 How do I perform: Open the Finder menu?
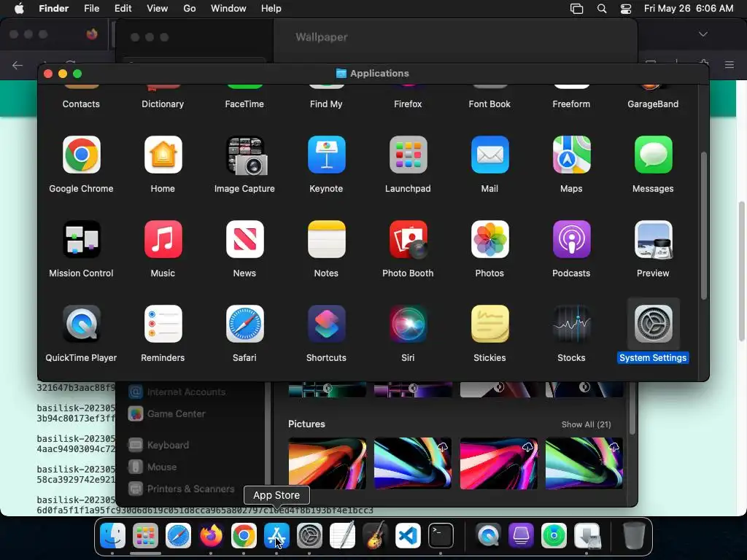pos(54,8)
